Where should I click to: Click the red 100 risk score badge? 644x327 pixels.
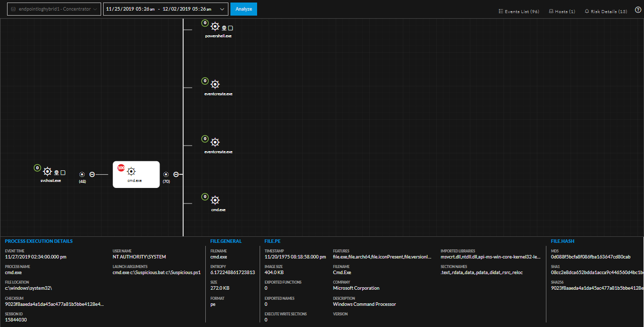[x=121, y=167]
